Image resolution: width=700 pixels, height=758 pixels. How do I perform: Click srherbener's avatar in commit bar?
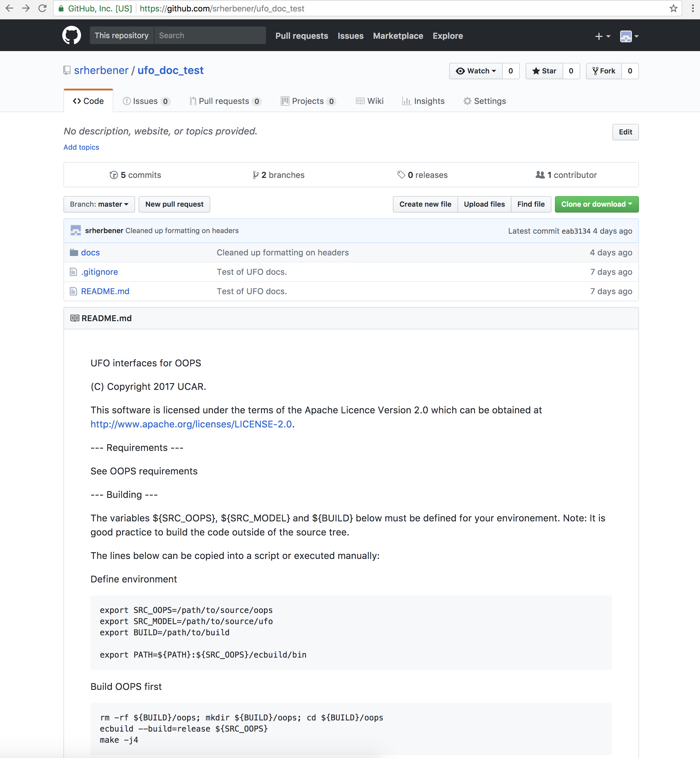coord(76,230)
